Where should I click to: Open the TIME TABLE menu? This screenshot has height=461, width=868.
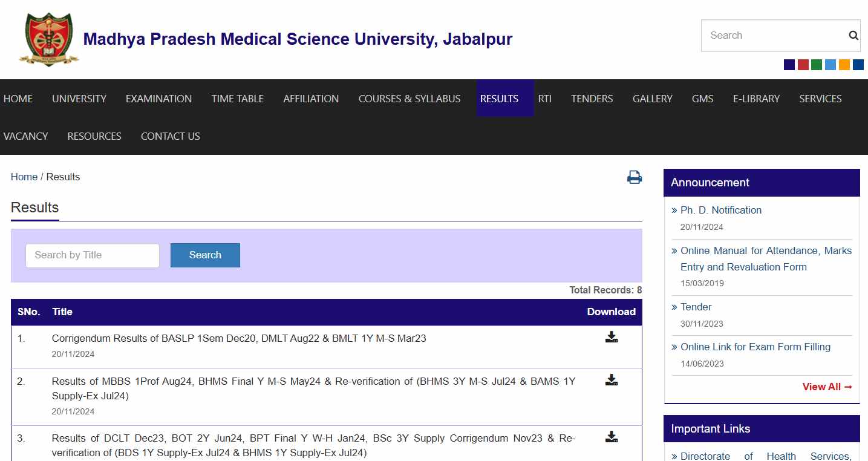click(x=237, y=98)
